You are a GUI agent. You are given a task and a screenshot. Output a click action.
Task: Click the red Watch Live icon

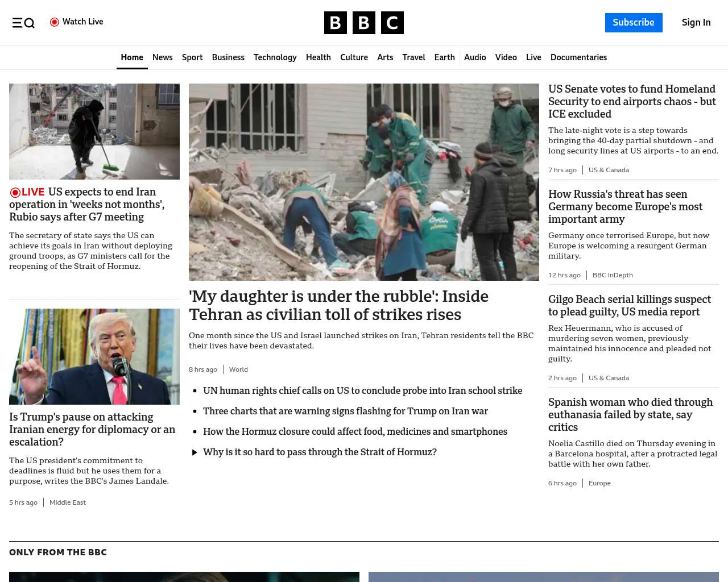[55, 22]
